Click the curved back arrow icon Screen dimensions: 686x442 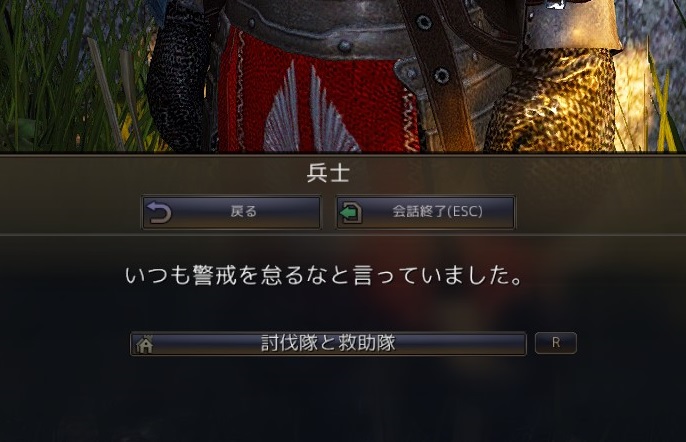(x=158, y=212)
